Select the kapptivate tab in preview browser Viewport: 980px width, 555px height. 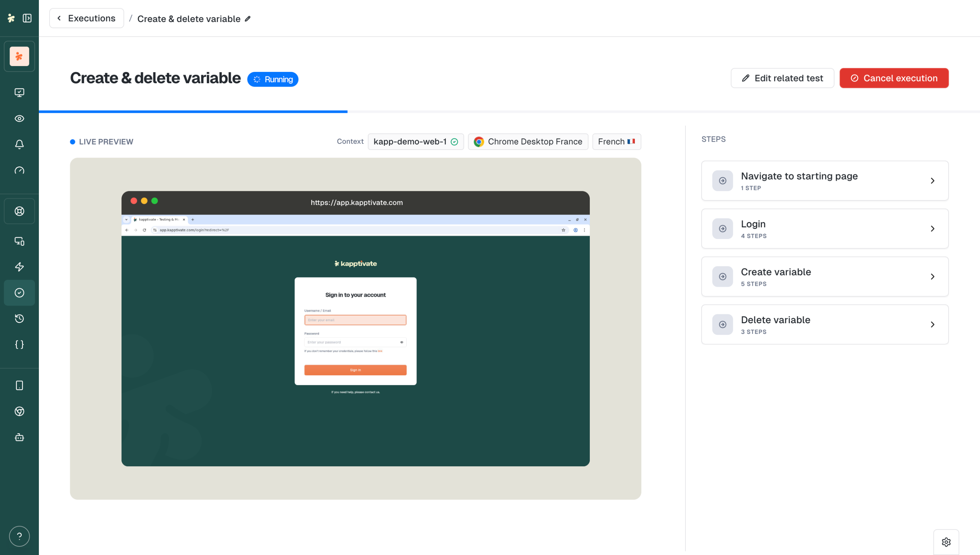[x=159, y=220]
